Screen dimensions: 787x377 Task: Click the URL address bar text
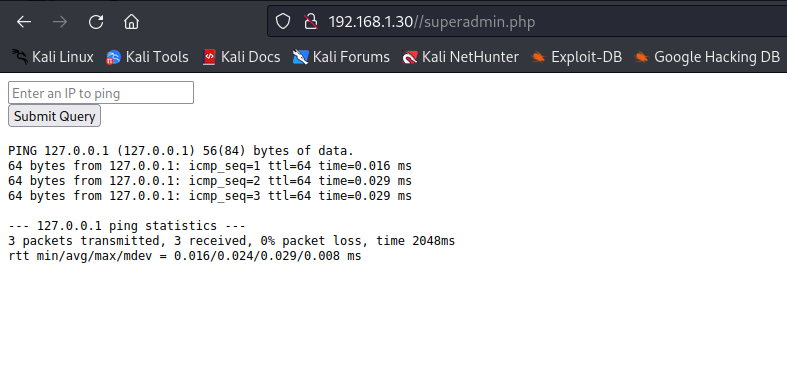click(x=432, y=22)
